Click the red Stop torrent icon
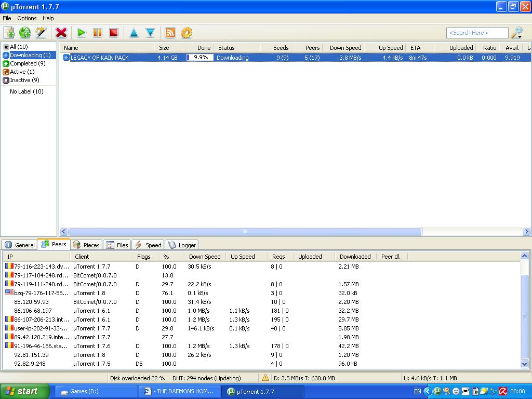532x399 pixels. click(114, 33)
